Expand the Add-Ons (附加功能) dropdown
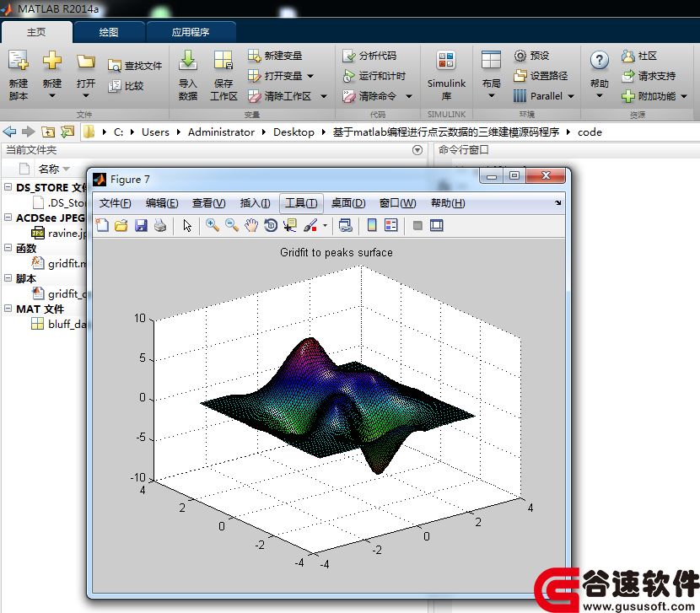700x613 pixels. point(684,96)
